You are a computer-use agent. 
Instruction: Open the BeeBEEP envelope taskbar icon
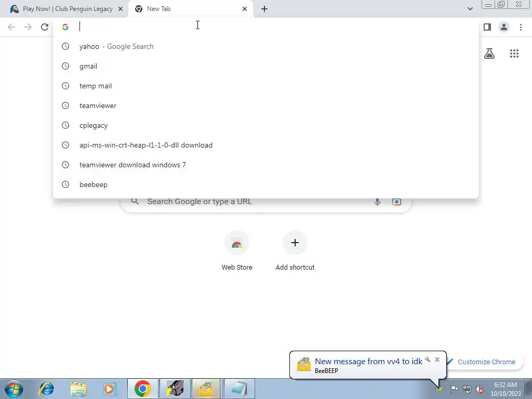[x=206, y=389]
